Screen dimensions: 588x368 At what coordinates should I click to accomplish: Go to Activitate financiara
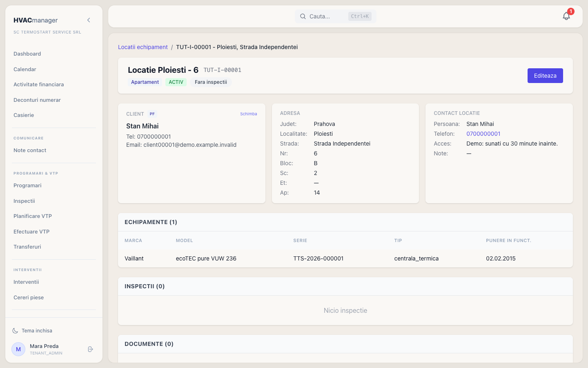point(39,85)
